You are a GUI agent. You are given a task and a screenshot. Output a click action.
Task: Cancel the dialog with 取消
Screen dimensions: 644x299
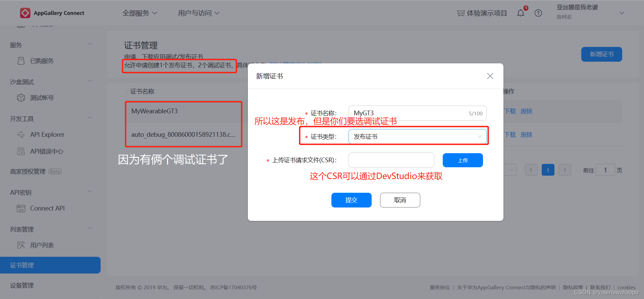pos(400,200)
